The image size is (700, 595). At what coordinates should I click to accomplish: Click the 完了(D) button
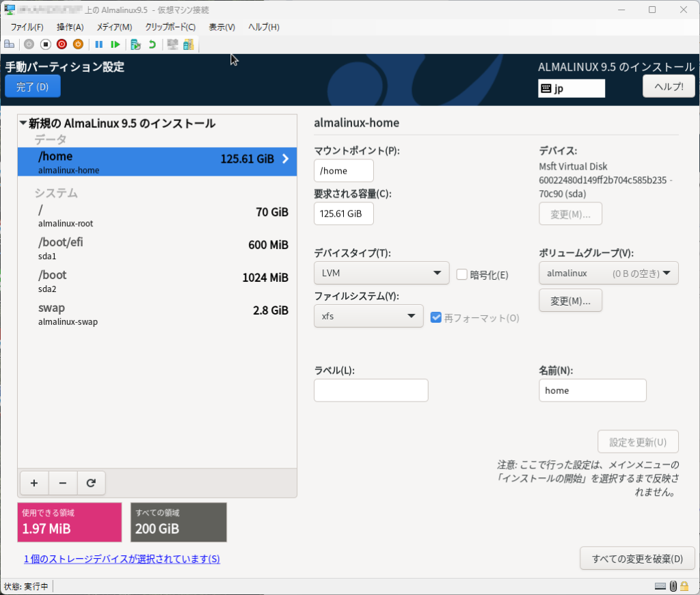pyautogui.click(x=33, y=87)
